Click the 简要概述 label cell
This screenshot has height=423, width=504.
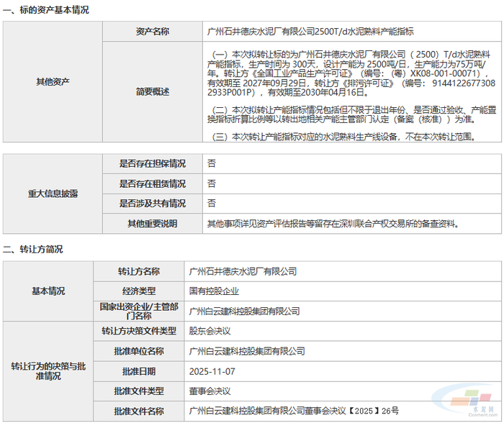[x=153, y=91]
